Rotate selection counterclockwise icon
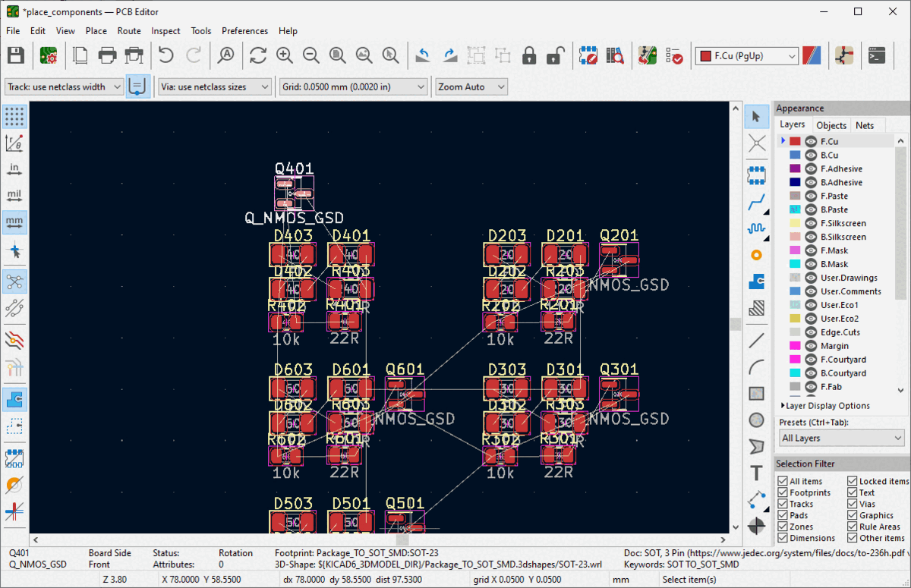Image resolution: width=911 pixels, height=588 pixels. coord(424,55)
